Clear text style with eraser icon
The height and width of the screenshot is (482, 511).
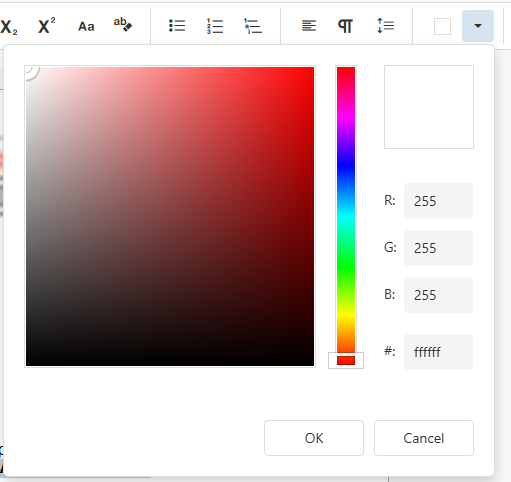[x=123, y=25]
